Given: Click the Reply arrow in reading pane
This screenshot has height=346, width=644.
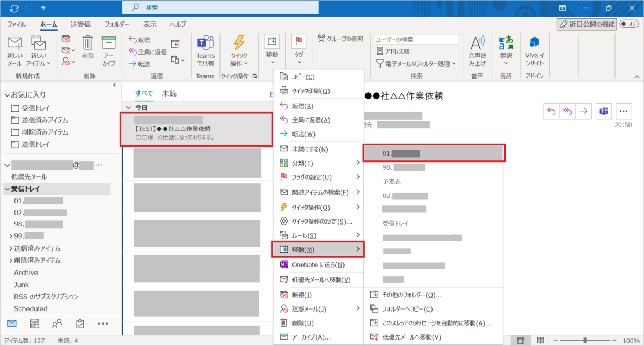Looking at the screenshot, I should click(551, 111).
